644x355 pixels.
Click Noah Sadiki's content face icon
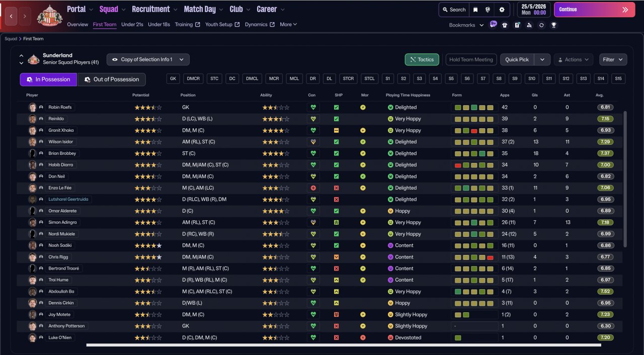390,245
